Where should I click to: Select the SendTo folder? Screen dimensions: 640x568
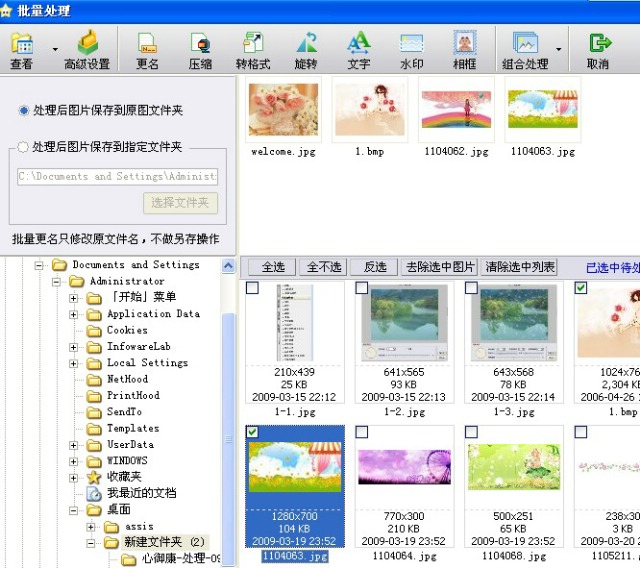click(124, 412)
